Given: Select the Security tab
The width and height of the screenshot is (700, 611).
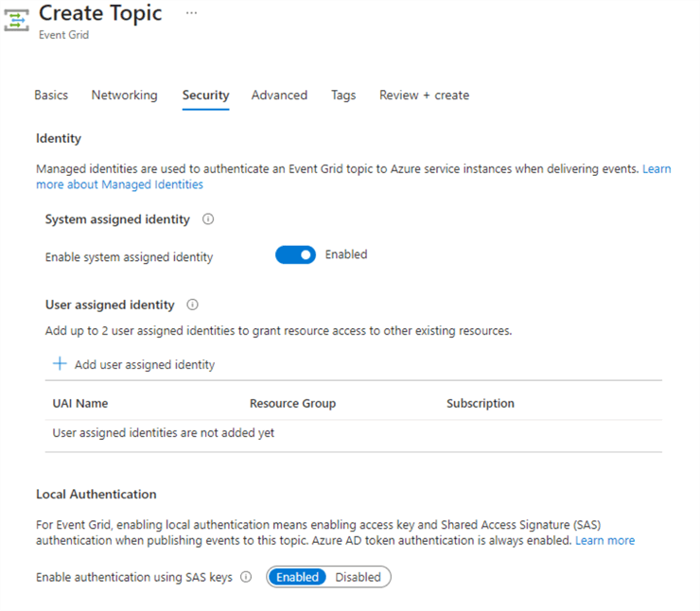Looking at the screenshot, I should coord(205,96).
